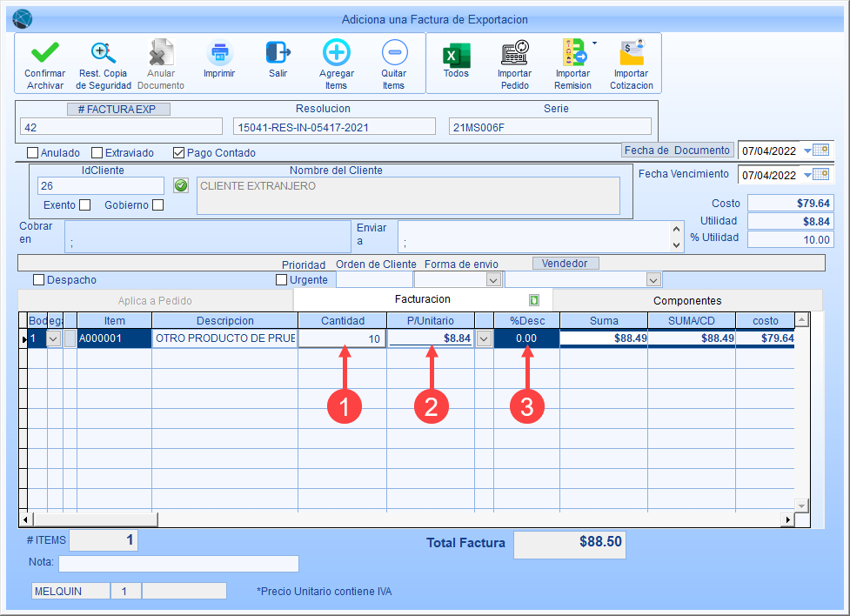Switch to the Aplica a Pedido tab
This screenshot has height=616, width=850.
(x=155, y=300)
